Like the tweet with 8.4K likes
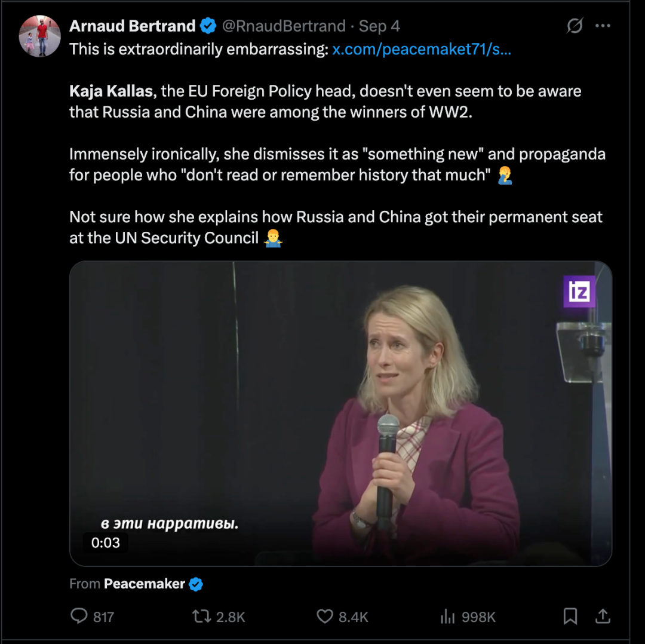645x644 pixels. tap(342, 617)
